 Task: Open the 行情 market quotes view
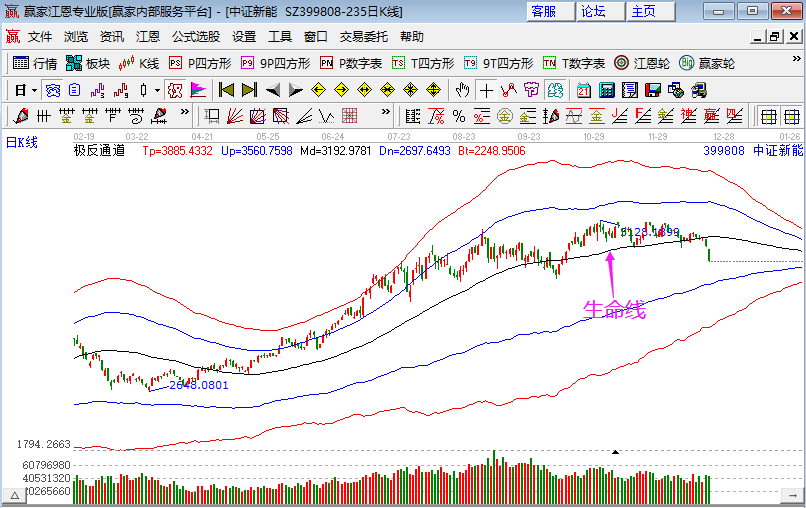pos(34,63)
